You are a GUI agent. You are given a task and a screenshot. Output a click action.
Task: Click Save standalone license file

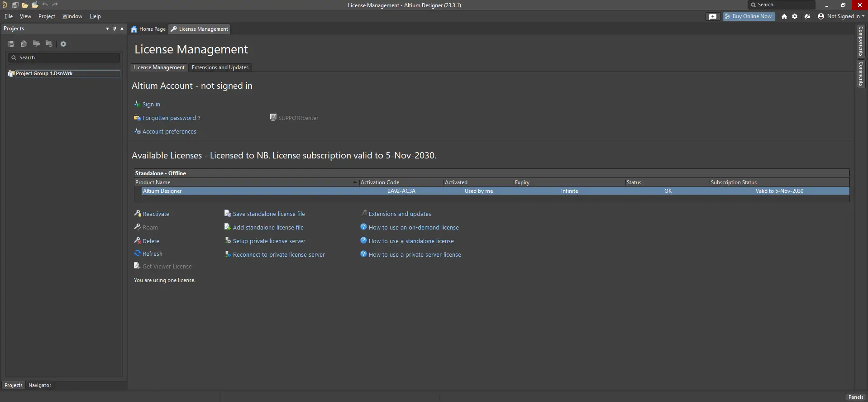tap(269, 214)
